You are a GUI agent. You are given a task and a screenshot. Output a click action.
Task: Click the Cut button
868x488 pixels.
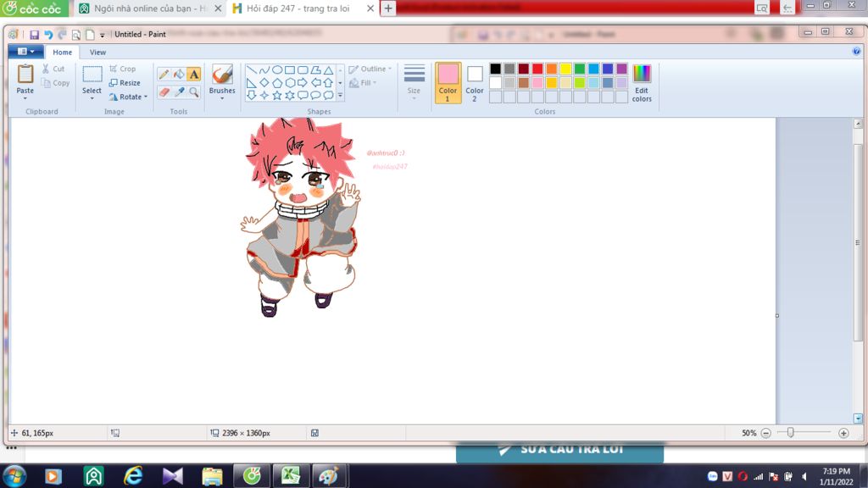pos(53,69)
